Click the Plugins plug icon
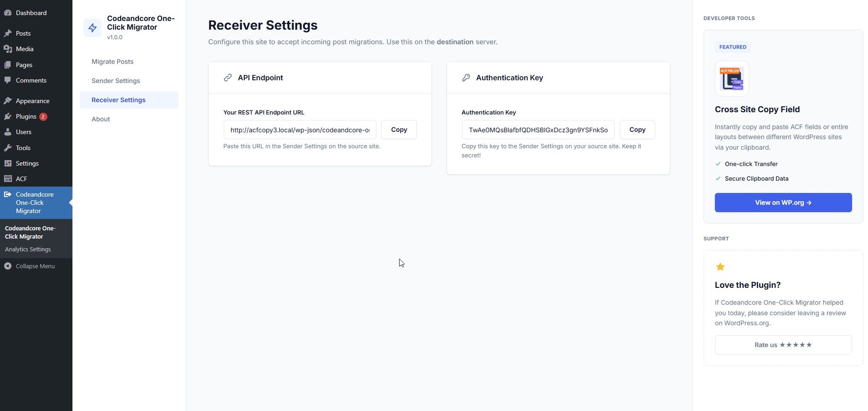Viewport: 868px width, 411px height. pyautogui.click(x=8, y=116)
